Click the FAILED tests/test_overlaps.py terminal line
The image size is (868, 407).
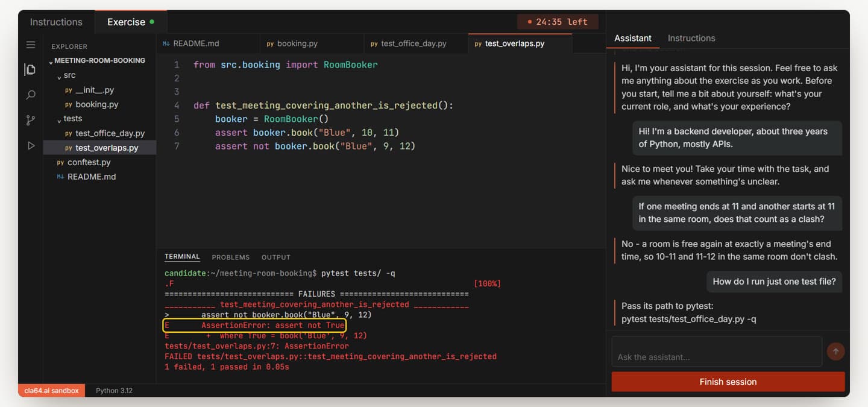[x=330, y=356]
